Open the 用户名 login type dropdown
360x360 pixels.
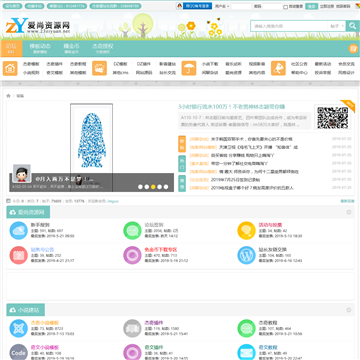[222, 6]
